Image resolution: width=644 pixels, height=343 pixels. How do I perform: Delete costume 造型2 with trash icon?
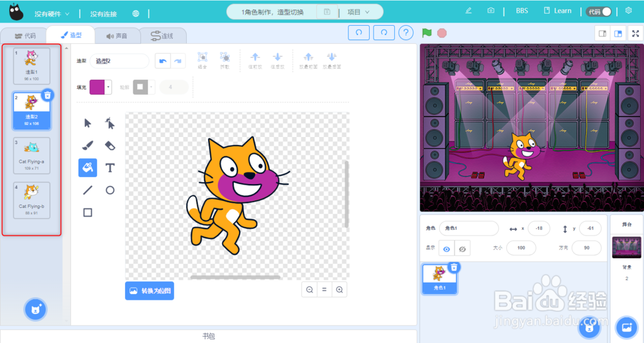coord(48,95)
